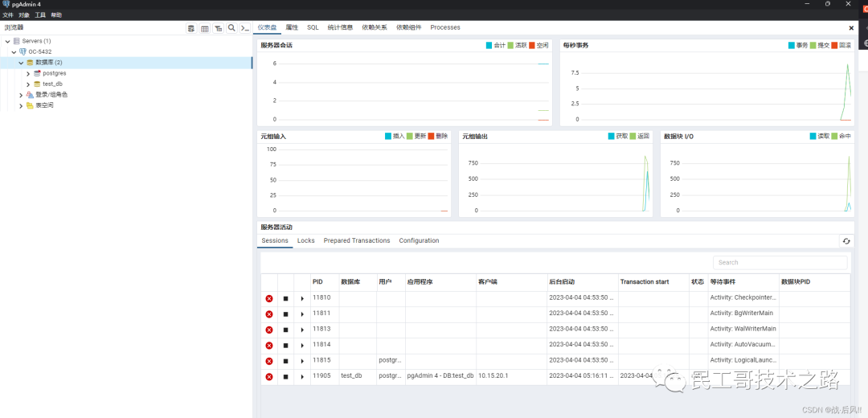Screen dimensions: 868x418
Task: Expand details for PID 11813 row
Action: pos(302,330)
